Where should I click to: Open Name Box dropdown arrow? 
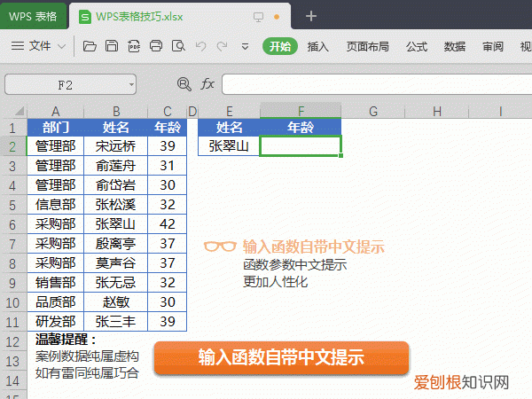pyautogui.click(x=131, y=84)
